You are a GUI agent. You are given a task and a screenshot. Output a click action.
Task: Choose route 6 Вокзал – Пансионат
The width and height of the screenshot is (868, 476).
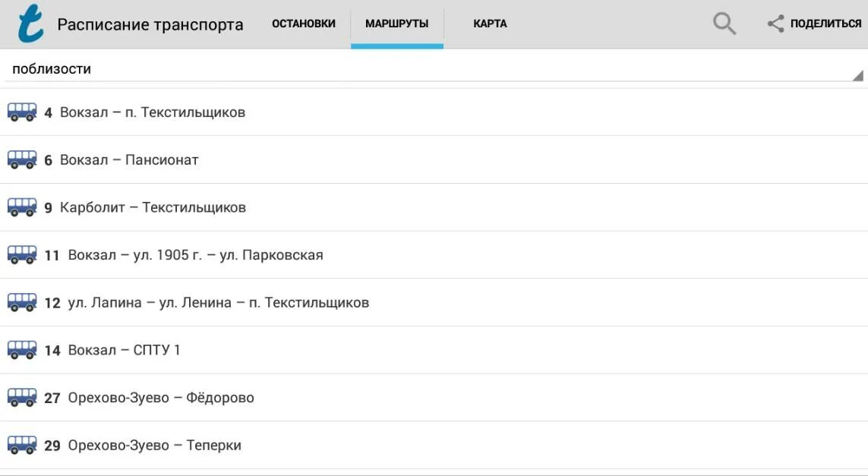click(x=434, y=160)
